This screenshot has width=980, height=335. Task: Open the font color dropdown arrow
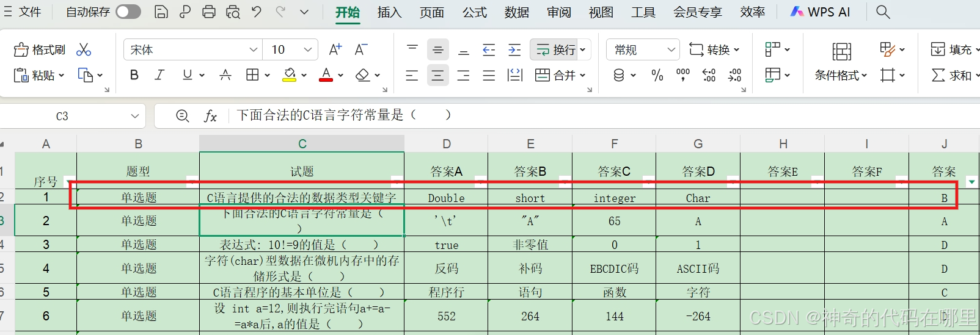pyautogui.click(x=340, y=76)
